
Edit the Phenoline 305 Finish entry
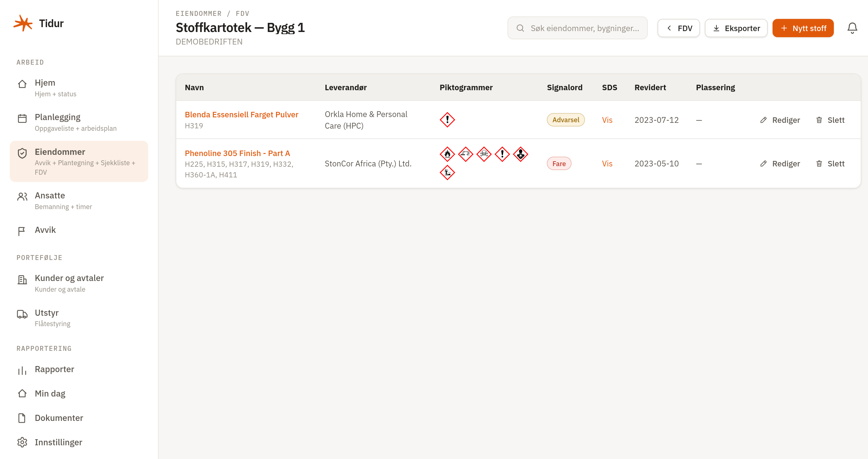tap(780, 164)
